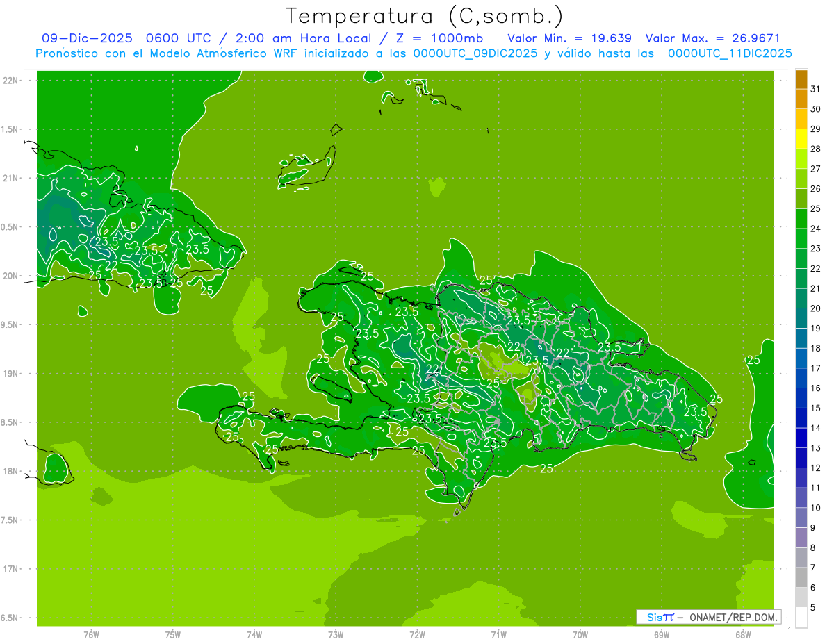Screen dimensions: 834x644
Task: Click the '19N' latitude label
Action: point(10,374)
